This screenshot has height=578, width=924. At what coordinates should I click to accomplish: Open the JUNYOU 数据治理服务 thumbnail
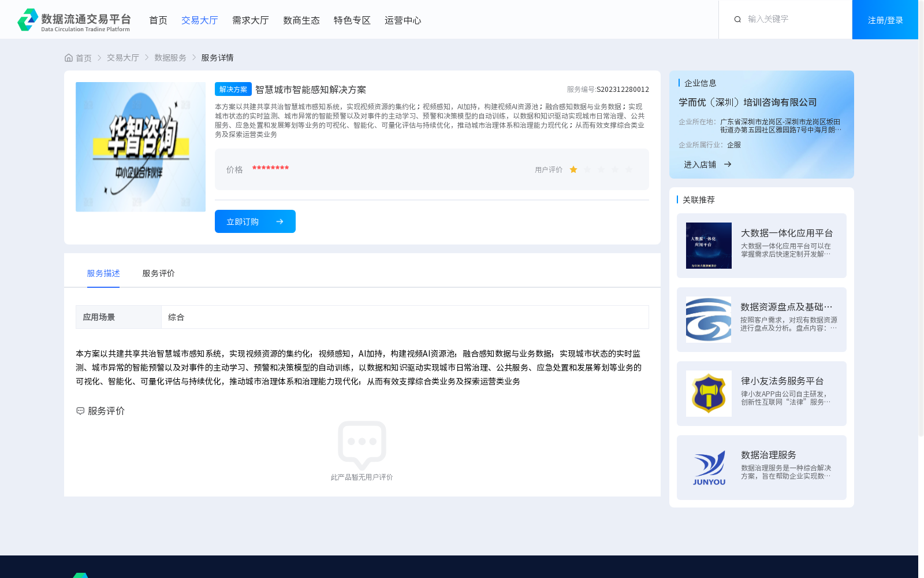(x=709, y=468)
